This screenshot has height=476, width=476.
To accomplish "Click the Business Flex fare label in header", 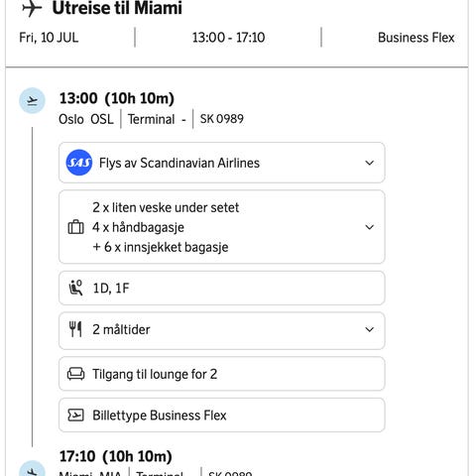I will pos(416,38).
